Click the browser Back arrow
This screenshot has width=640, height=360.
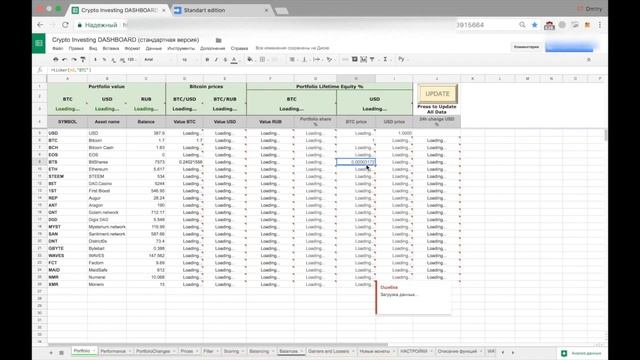coord(40,25)
